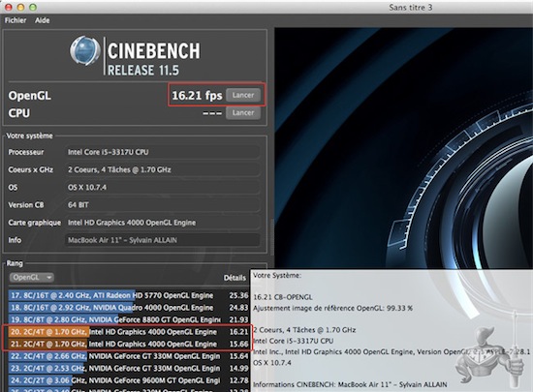The height and width of the screenshot is (392, 533).
Task: Click the 16.21 CB-OPENGL line in popup
Action: [x=283, y=297]
